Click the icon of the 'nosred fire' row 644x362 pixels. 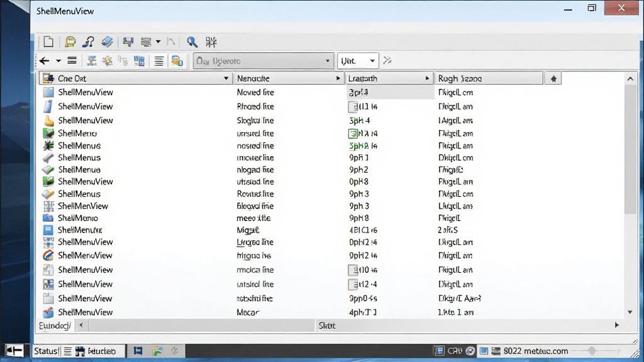pos(48,145)
